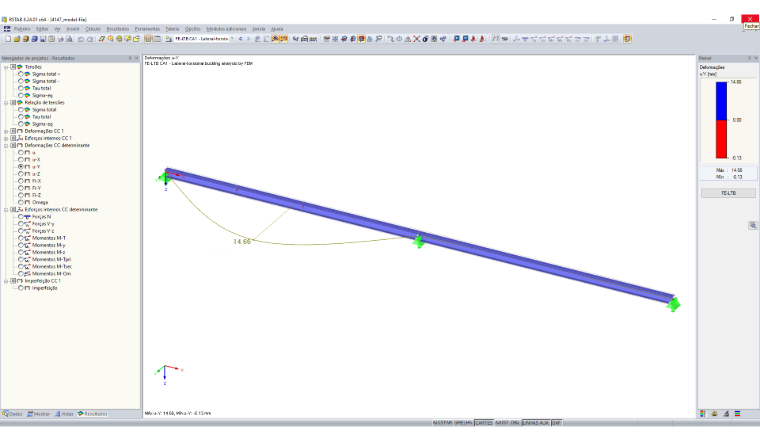Close the Painel side panel
Viewport: 760px width, 441px height.
pos(756,58)
